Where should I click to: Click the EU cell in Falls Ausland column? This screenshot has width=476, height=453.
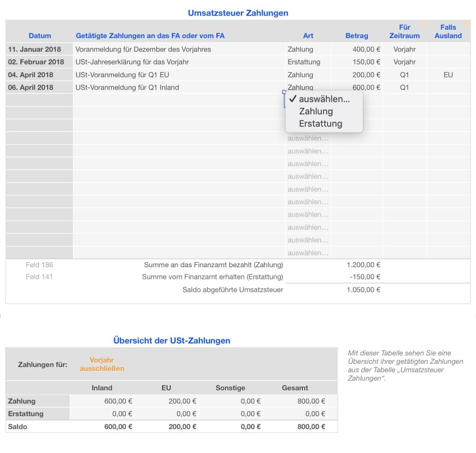pyautogui.click(x=448, y=74)
